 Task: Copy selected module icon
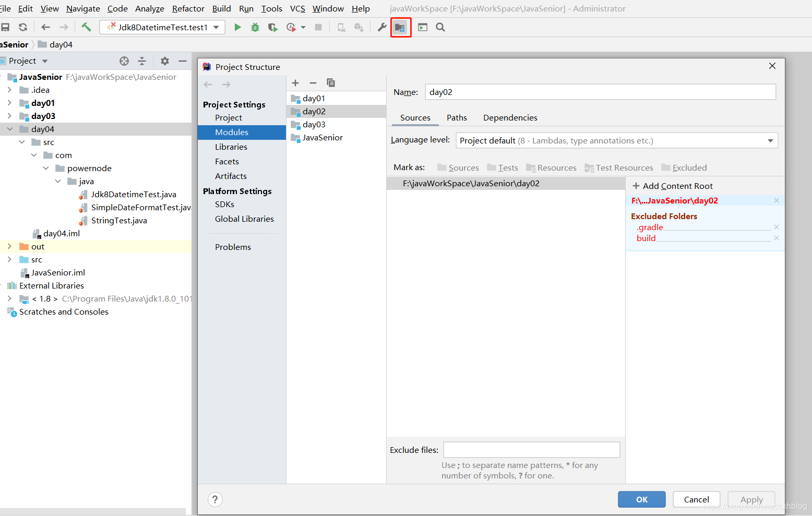[331, 83]
